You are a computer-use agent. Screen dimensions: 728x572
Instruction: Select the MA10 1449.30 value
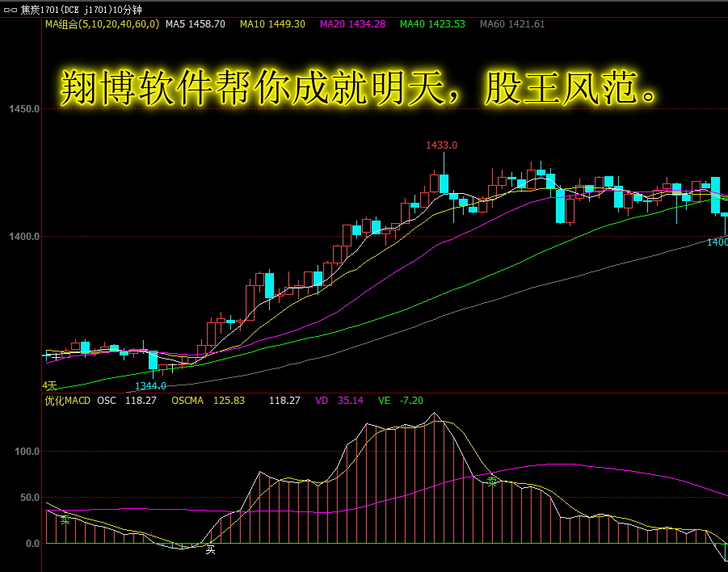click(x=272, y=24)
